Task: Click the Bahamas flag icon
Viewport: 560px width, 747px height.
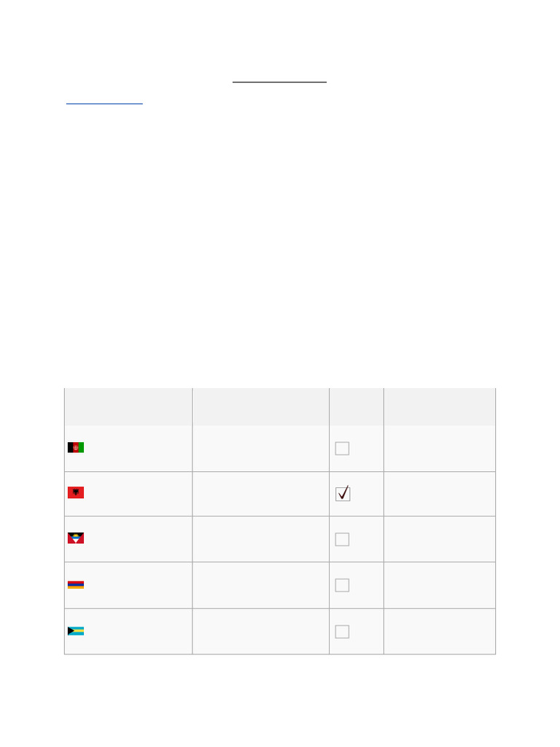Action: coord(76,631)
